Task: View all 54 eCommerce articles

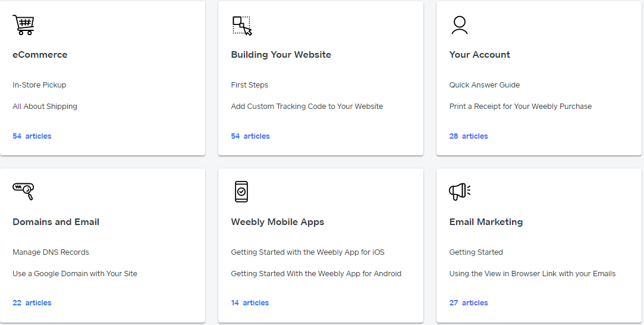Action: (x=32, y=136)
